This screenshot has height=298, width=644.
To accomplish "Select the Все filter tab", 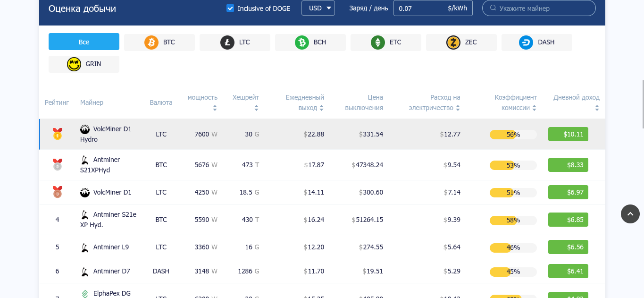I will tap(84, 42).
